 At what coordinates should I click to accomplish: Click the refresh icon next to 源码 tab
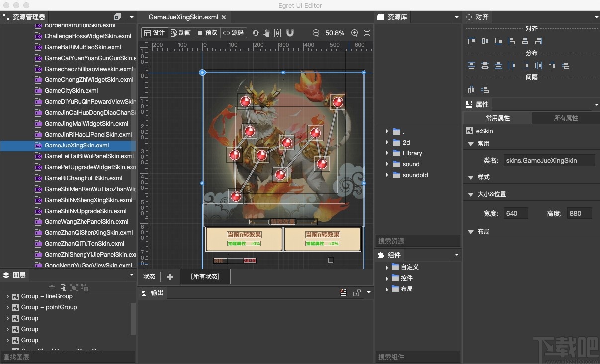255,33
